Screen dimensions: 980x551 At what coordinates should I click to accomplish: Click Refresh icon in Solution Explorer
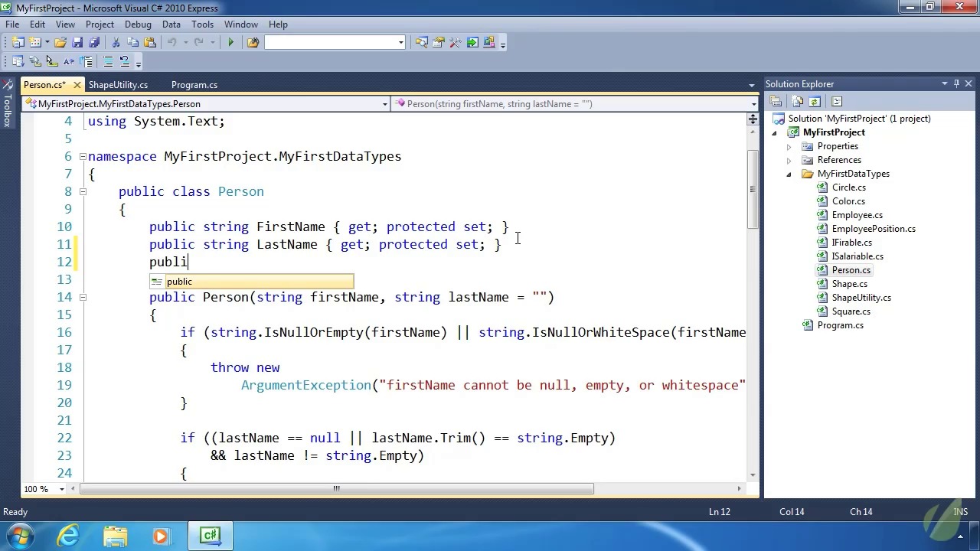coord(814,102)
